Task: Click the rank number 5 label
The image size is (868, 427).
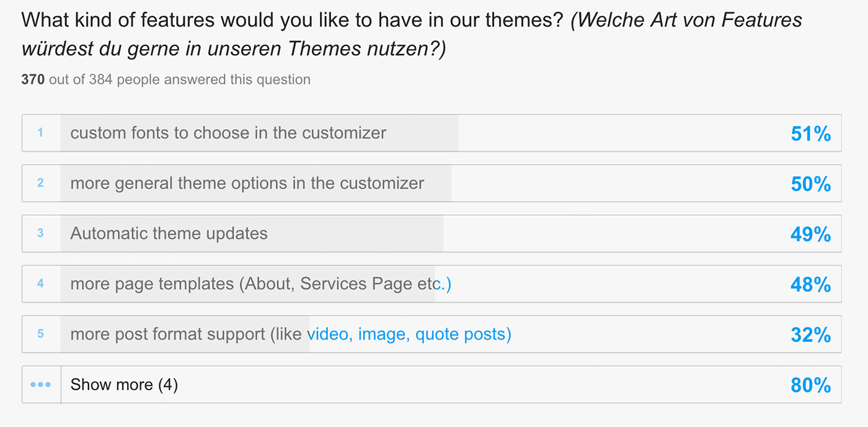Action: coord(40,334)
